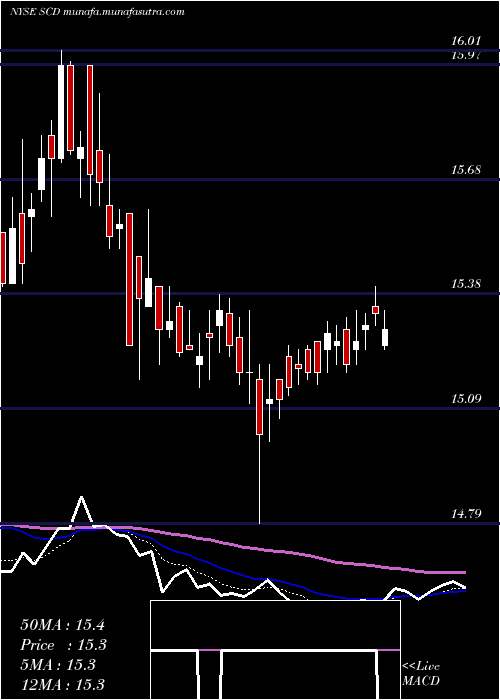Viewport: 500px width, 700px height.
Task: Select the 16.01 price level label
Action: [x=466, y=41]
